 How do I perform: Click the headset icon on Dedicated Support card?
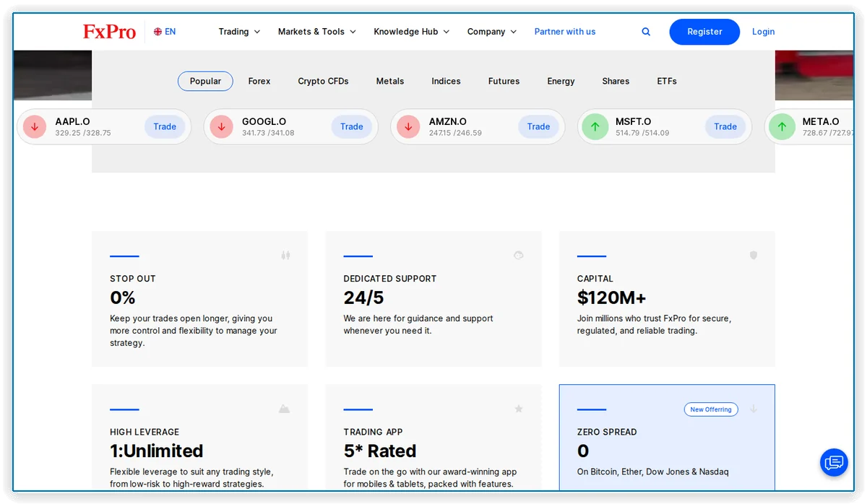[518, 255]
